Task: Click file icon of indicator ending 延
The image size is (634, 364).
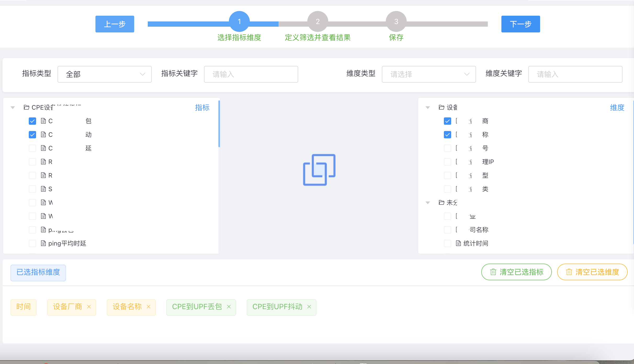Action: coord(43,148)
